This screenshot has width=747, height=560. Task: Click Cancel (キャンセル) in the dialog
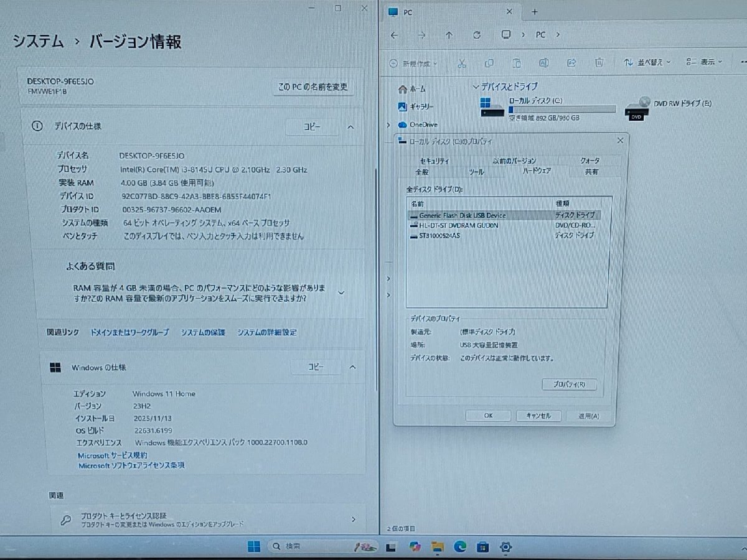coord(538,416)
